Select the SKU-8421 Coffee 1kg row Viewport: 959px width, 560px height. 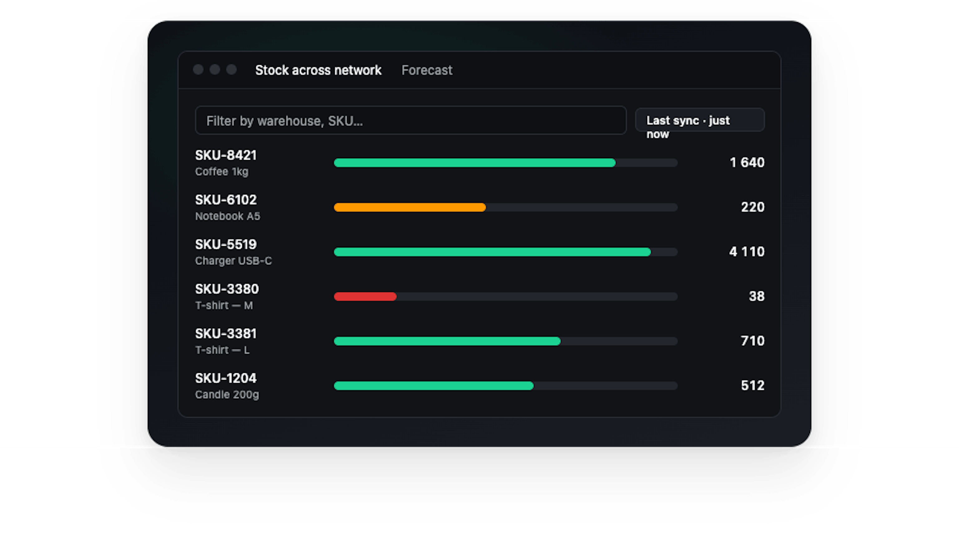226,163
